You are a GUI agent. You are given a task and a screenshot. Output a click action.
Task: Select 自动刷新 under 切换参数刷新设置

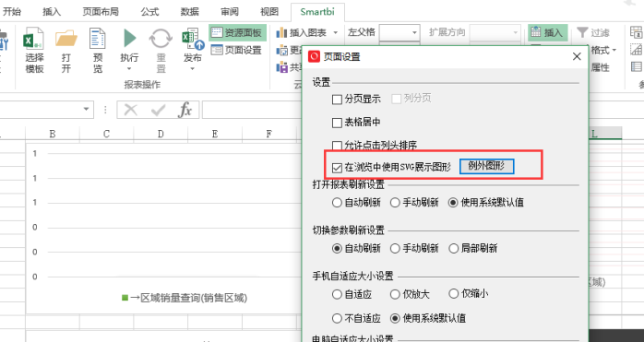pos(337,248)
